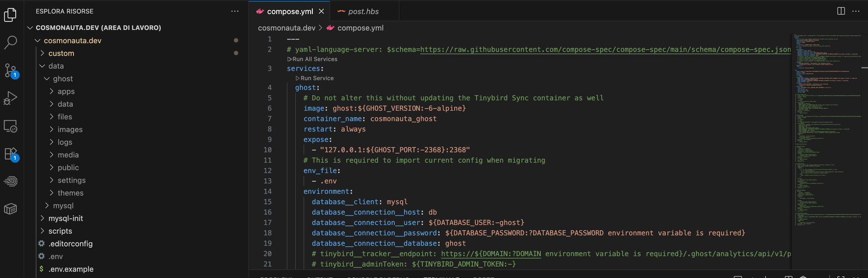Screen dimensions: 868x278
Task: Open Explorer panel more actions ellipsis
Action: (x=235, y=11)
